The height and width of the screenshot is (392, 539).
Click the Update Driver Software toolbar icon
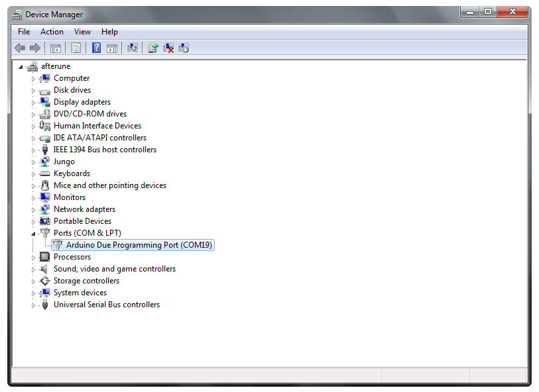pos(153,48)
